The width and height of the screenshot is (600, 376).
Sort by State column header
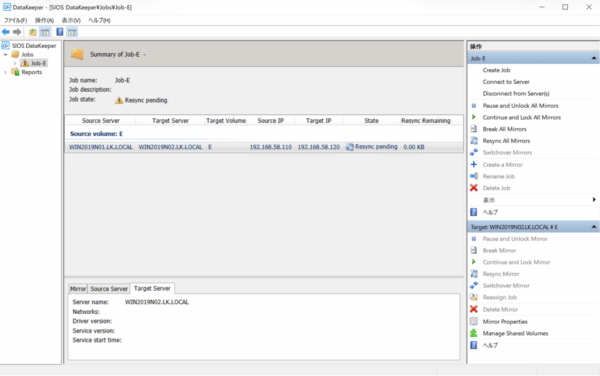point(371,120)
